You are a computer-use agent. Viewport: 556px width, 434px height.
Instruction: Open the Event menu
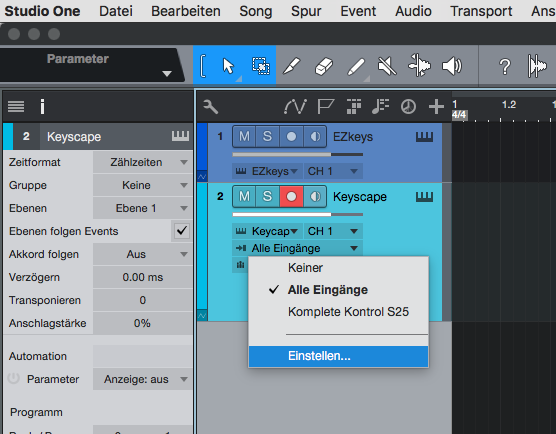358,11
